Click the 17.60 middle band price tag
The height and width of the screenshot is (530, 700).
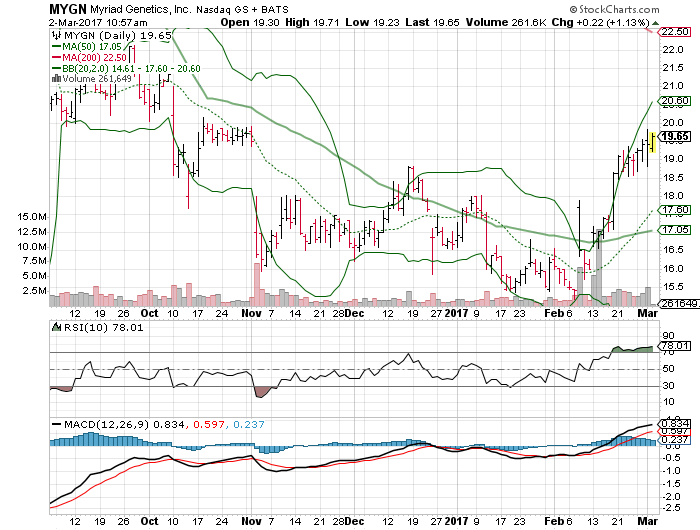point(675,210)
